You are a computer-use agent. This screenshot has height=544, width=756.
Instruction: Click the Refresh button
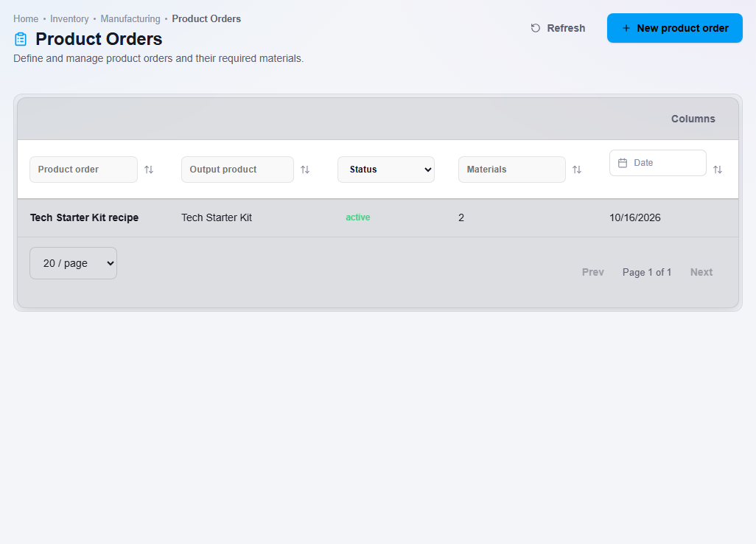click(558, 28)
